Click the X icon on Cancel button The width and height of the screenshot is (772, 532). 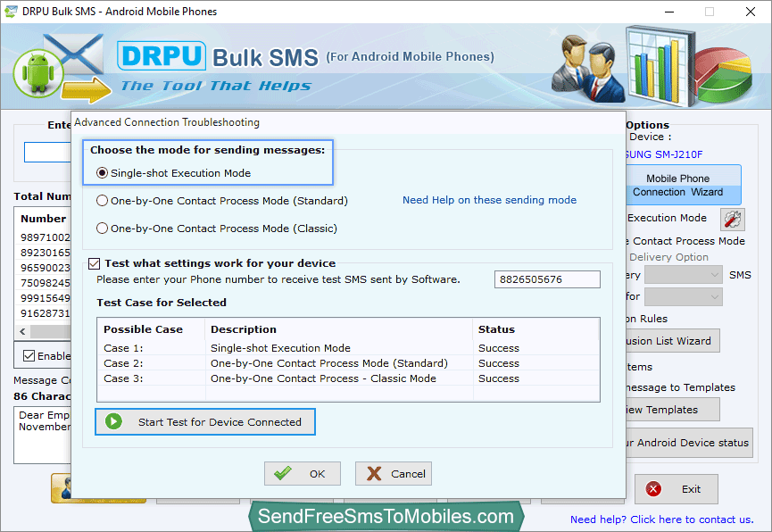click(x=374, y=473)
